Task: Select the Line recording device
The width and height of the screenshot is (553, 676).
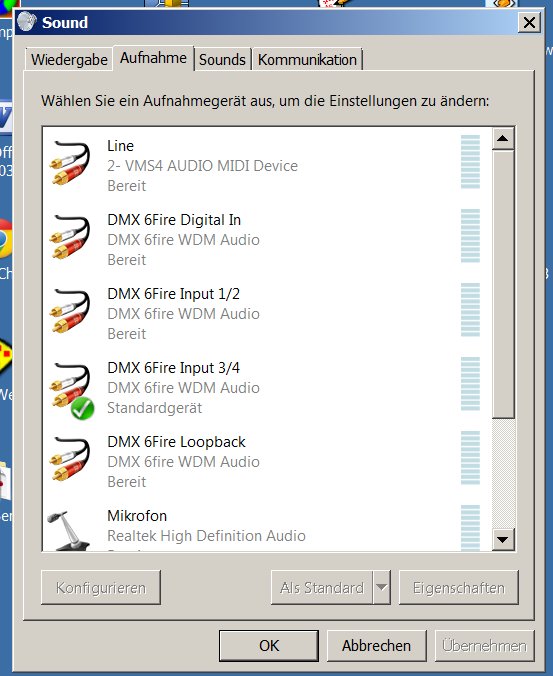Action: pyautogui.click(x=267, y=166)
